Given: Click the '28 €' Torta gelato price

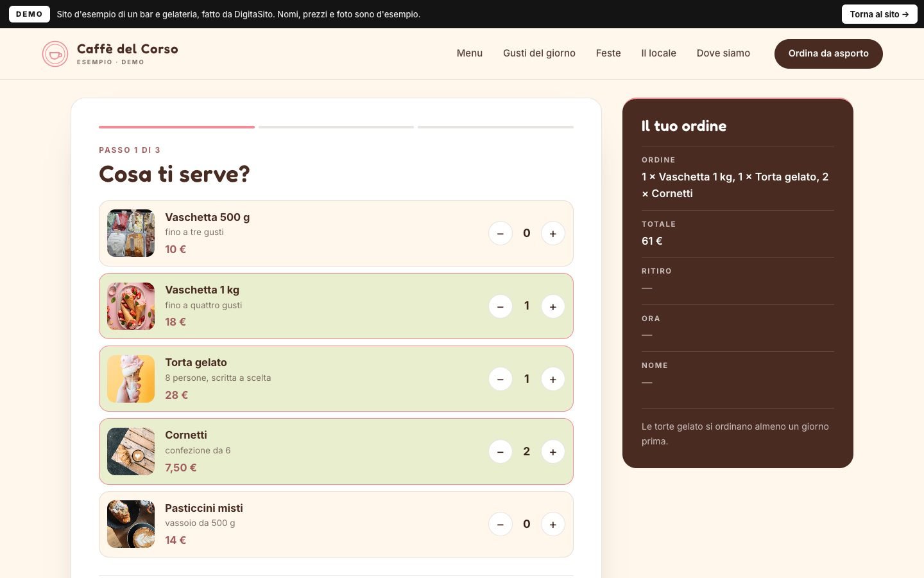Looking at the screenshot, I should 176,395.
